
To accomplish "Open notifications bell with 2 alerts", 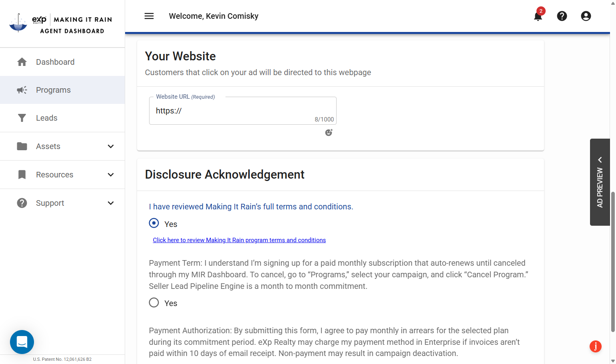I will click(538, 16).
